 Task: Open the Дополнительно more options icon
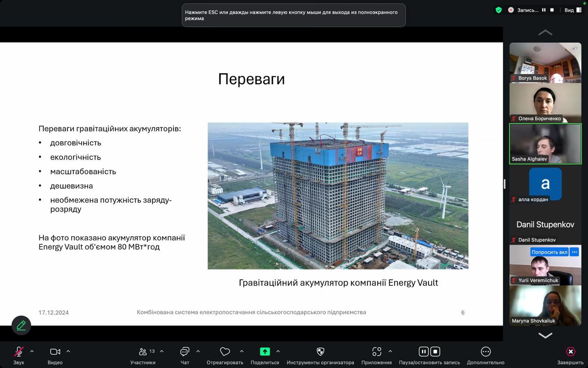[486, 351]
